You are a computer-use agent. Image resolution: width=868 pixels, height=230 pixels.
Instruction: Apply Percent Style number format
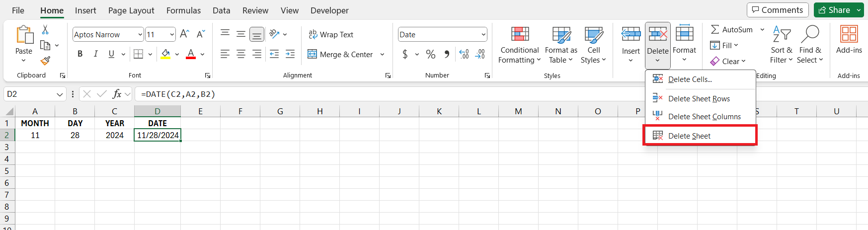coord(431,54)
